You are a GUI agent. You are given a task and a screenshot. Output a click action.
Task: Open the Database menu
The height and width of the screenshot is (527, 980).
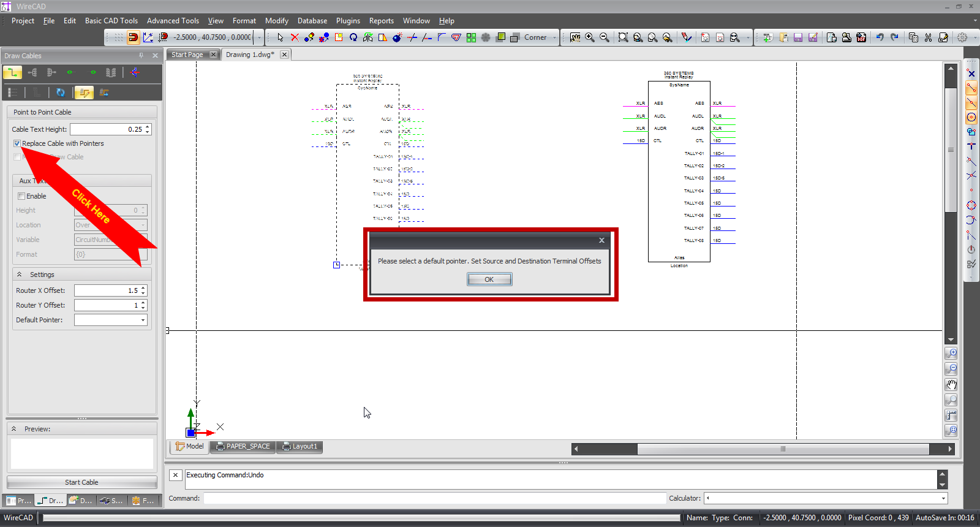tap(312, 21)
